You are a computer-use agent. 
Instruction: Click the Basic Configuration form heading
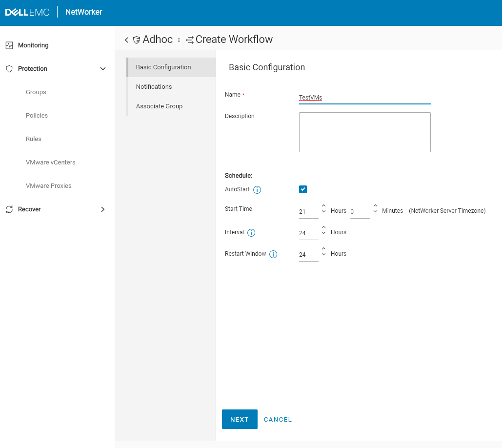267,67
